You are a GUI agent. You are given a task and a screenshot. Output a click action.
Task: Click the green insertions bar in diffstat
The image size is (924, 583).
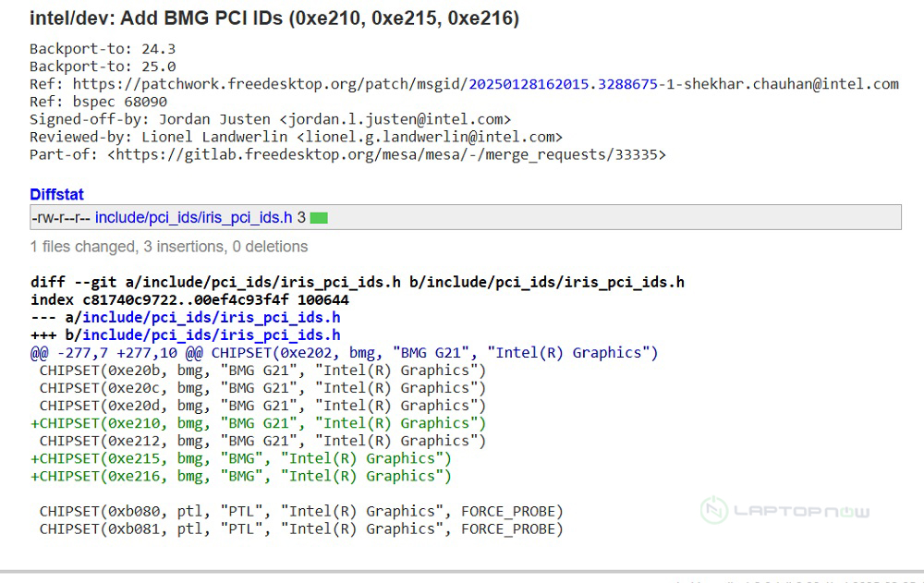319,218
